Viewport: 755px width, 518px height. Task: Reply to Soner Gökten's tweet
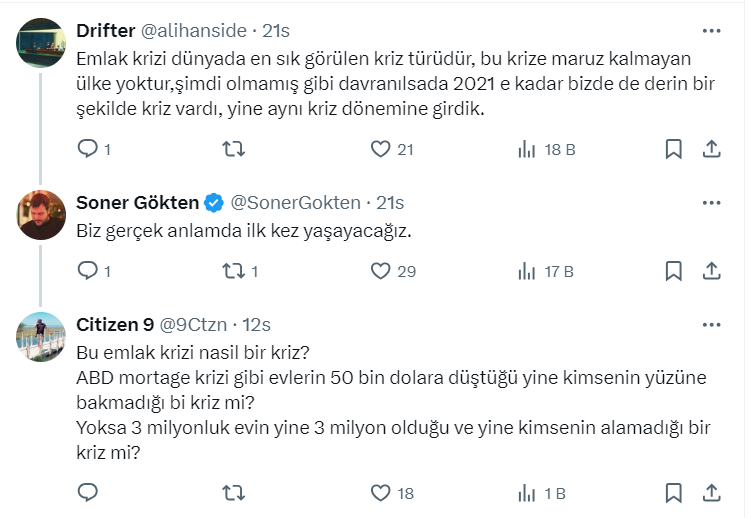pos(88,270)
